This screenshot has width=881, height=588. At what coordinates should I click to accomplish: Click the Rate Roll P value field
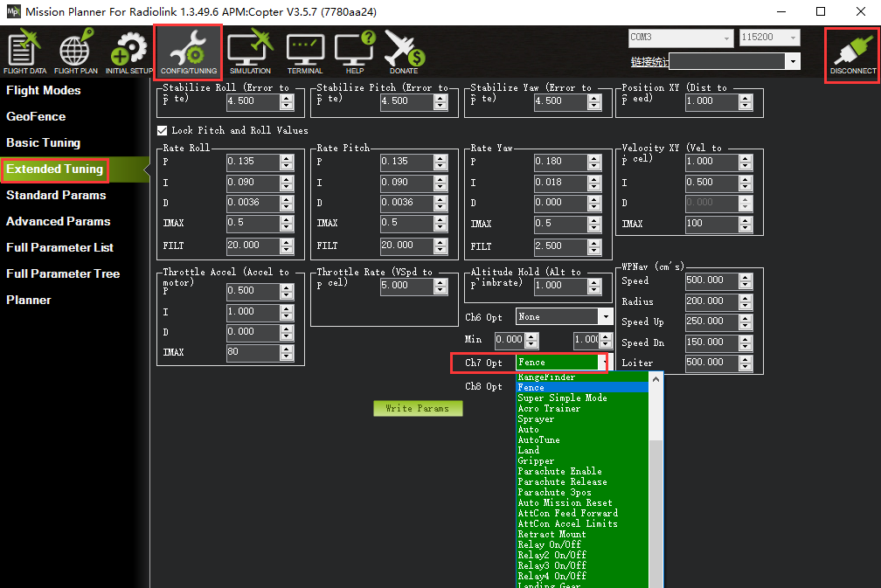point(253,162)
